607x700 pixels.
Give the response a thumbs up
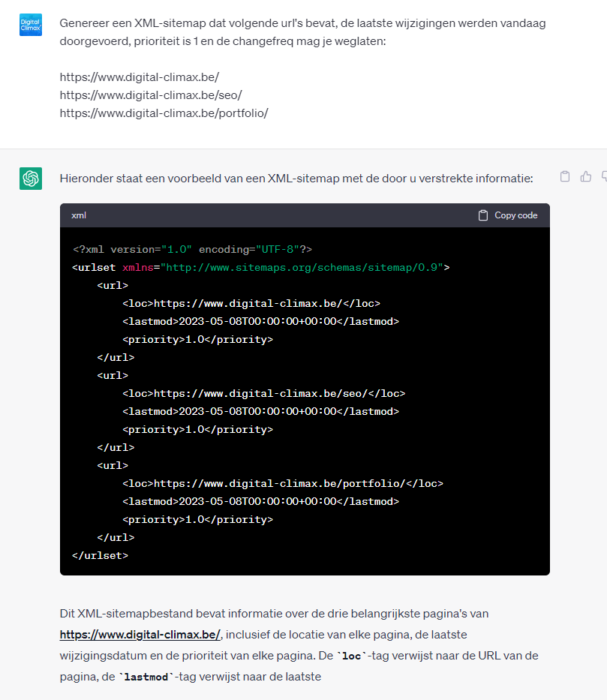[x=585, y=177]
